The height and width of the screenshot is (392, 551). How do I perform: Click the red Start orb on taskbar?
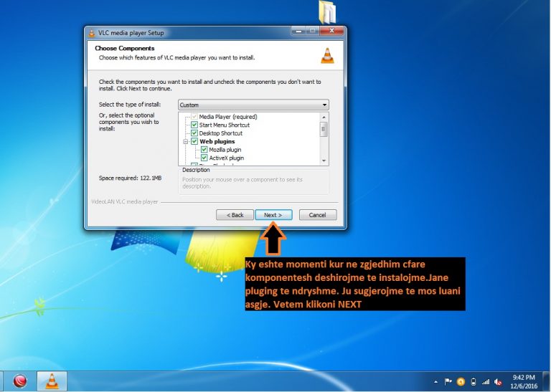point(19,381)
